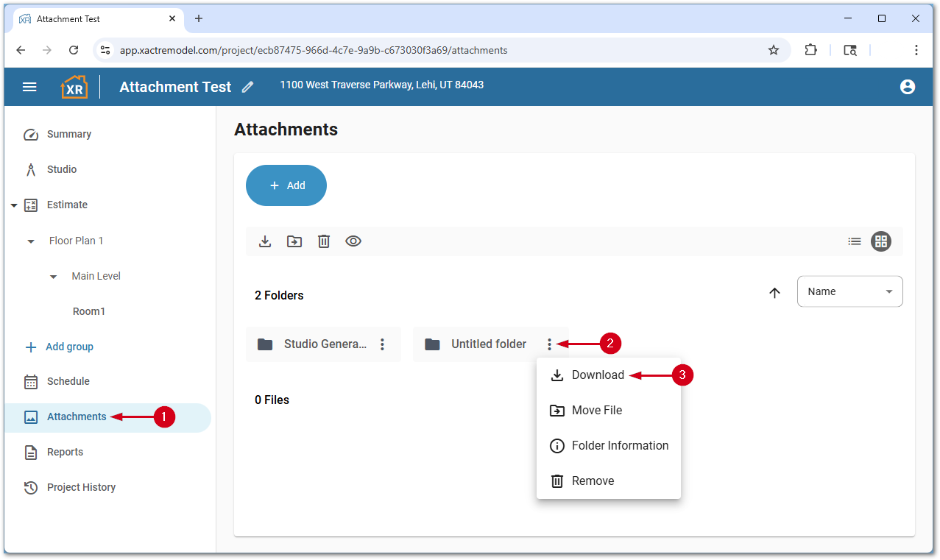The width and height of the screenshot is (940, 560).
Task: Open options for Studio Generated folder
Action: coord(382,344)
